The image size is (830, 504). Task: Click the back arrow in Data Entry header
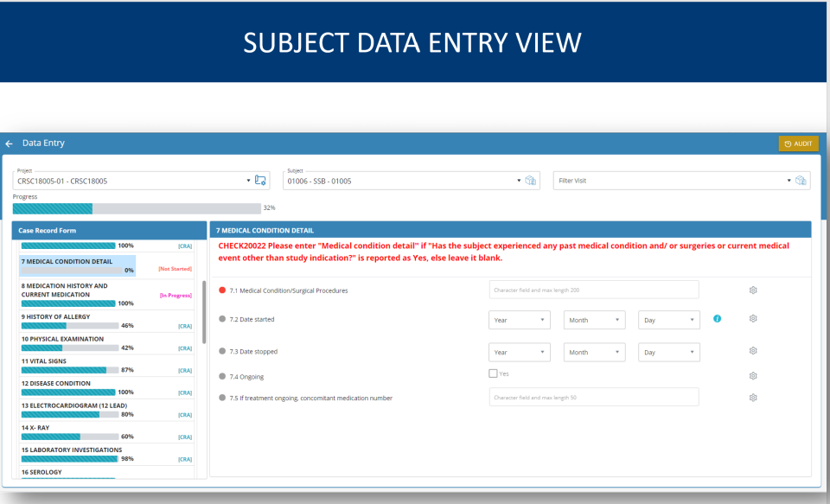click(9, 144)
